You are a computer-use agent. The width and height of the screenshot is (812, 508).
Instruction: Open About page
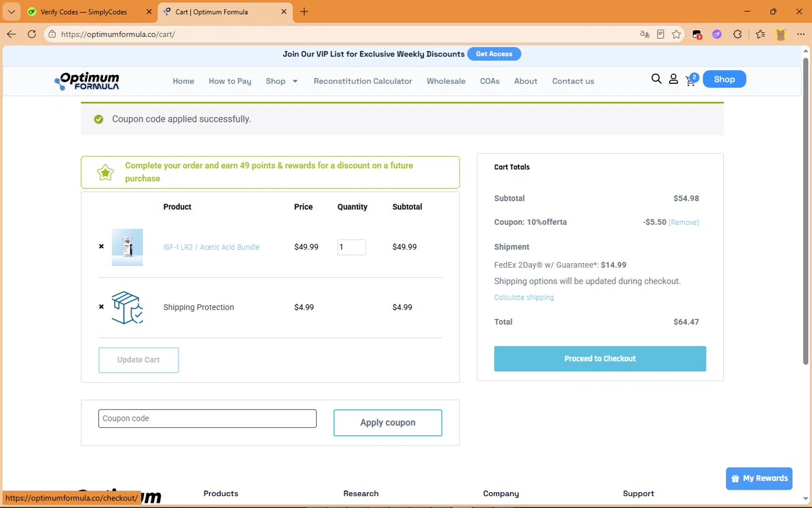[526, 81]
